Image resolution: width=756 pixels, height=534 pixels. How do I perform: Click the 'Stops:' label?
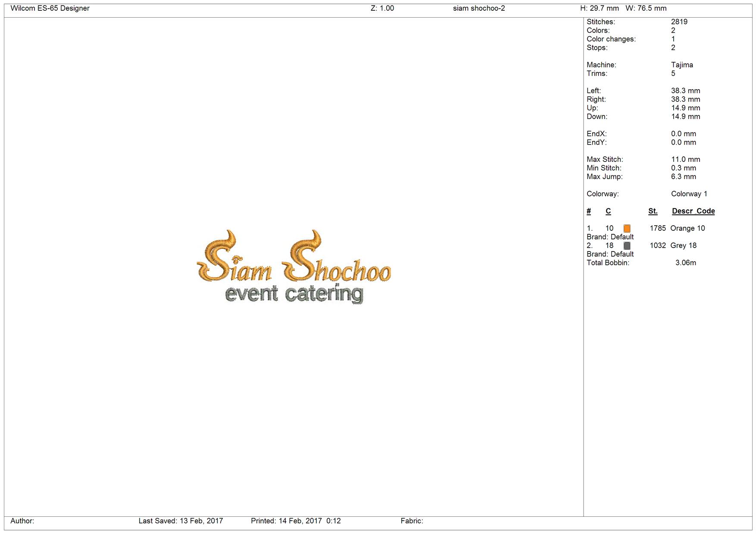(x=597, y=48)
